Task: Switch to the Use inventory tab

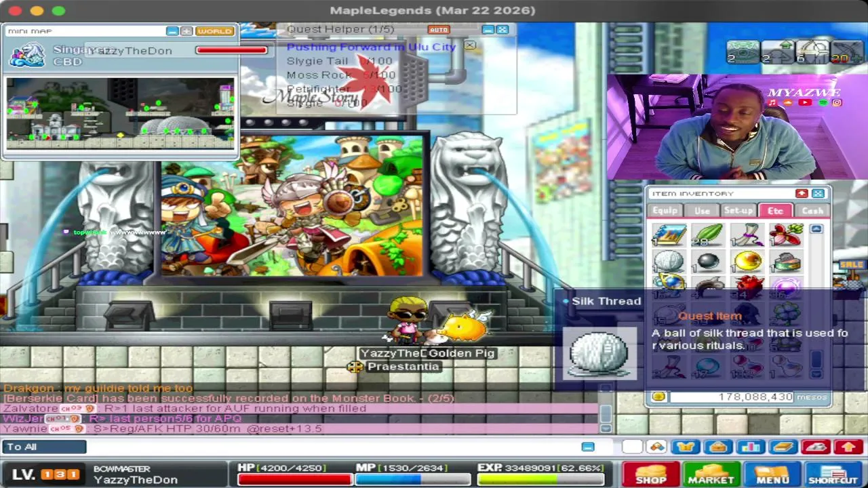Action: 702,211
